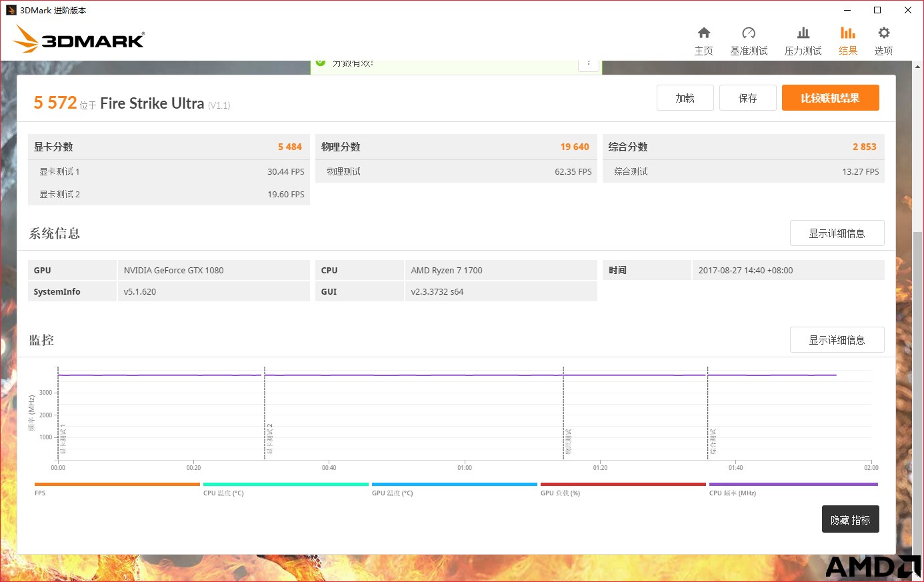Click the 显卡分数 5 484 score header
Viewport: 924px width, 582px height.
pyautogui.click(x=169, y=147)
